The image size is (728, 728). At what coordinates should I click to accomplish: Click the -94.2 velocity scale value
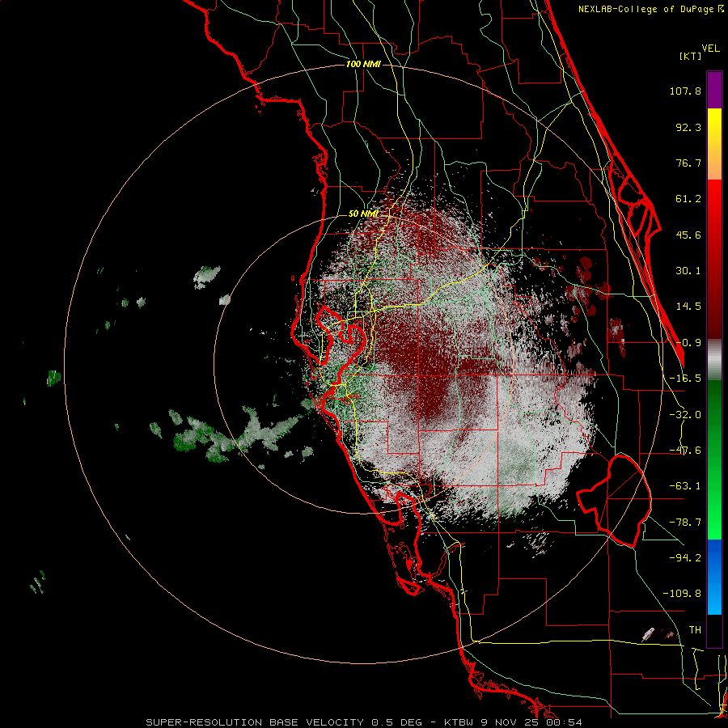click(x=685, y=557)
